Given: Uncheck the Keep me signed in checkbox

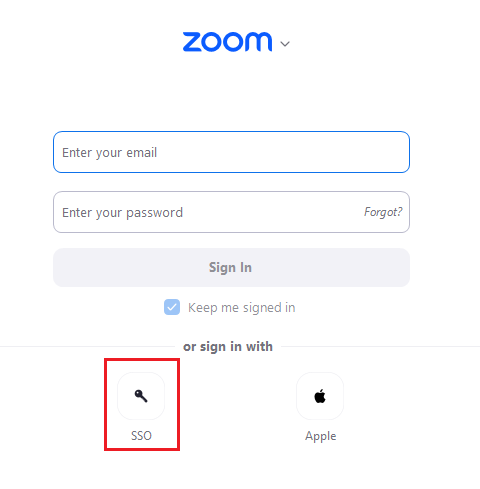Looking at the screenshot, I should [x=172, y=307].
